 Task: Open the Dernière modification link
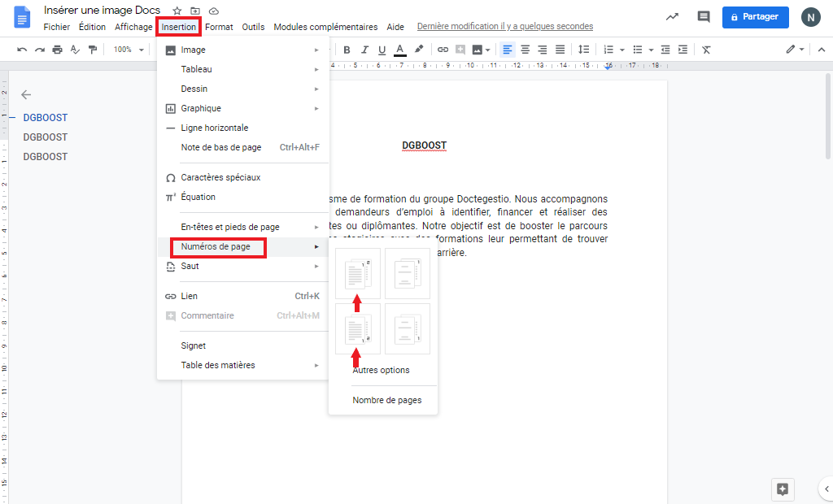click(x=516, y=27)
